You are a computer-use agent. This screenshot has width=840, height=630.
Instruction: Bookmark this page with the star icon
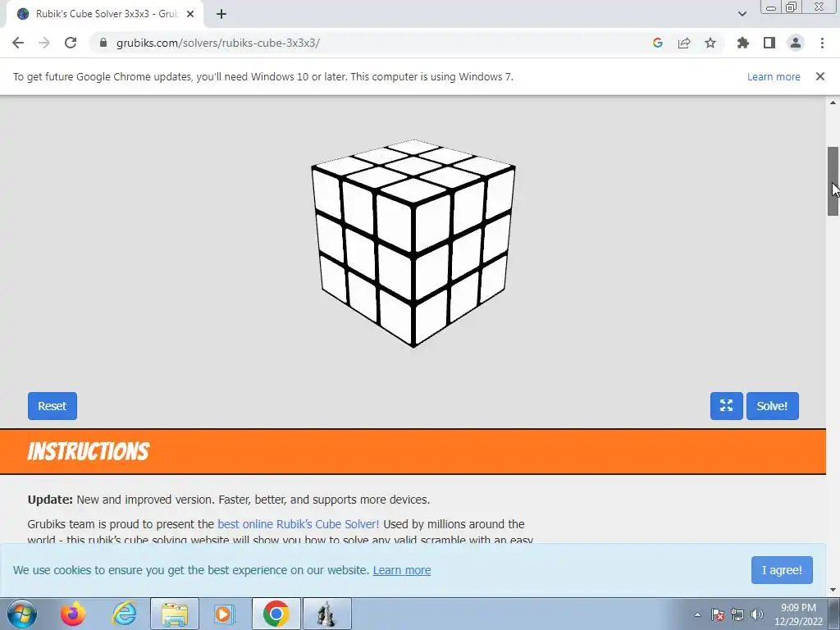(710, 43)
